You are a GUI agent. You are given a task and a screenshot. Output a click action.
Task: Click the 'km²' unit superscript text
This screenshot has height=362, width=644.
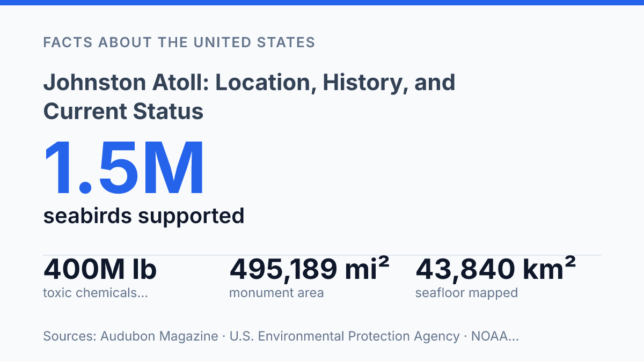click(552, 269)
